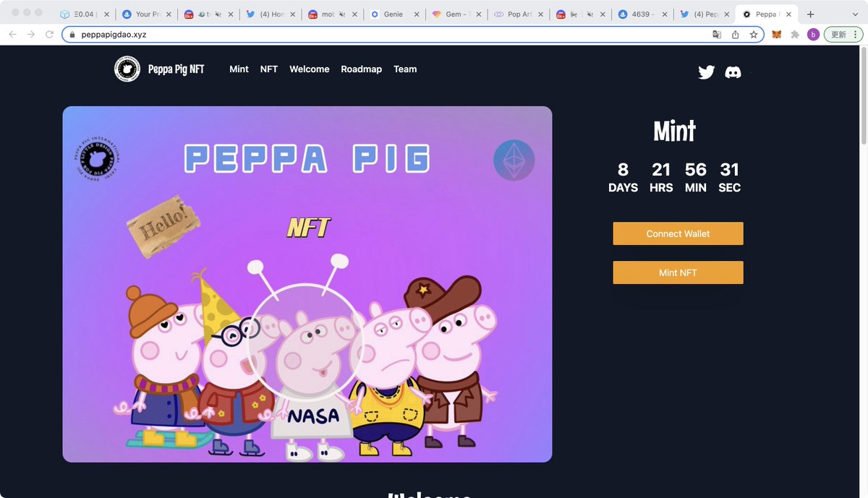Screen dimensions: 868x498
Task: Go forward to next page
Action: pyautogui.click(x=30, y=34)
